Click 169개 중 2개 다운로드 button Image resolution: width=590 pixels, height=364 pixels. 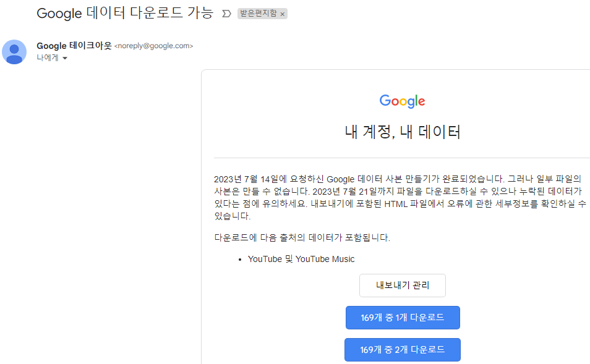pos(403,350)
